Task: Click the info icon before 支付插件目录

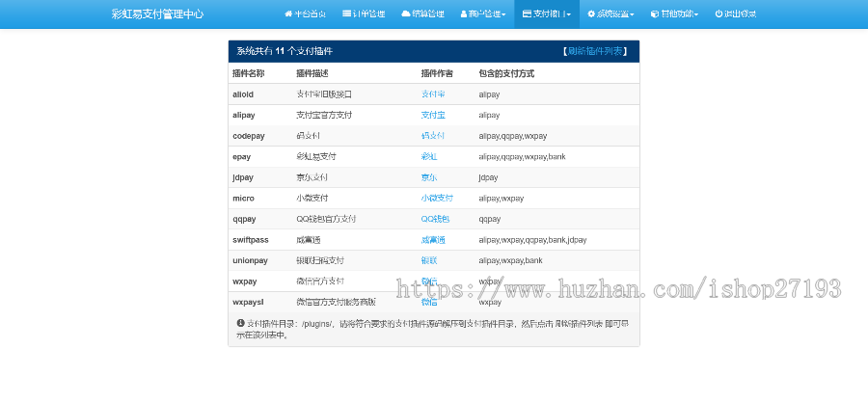Action: (241, 324)
